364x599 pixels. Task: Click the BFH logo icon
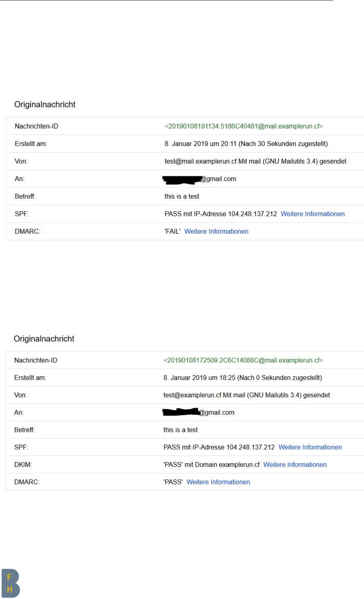tap(10, 583)
